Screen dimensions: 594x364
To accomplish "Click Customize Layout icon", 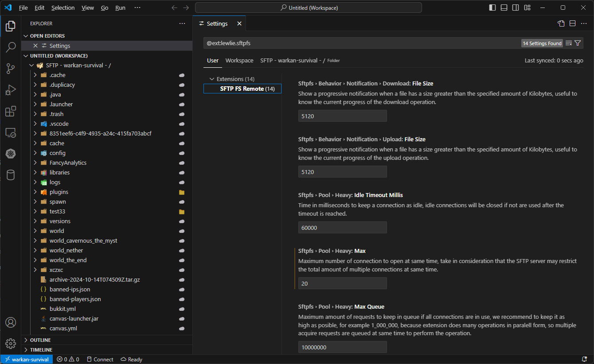I will click(527, 8).
